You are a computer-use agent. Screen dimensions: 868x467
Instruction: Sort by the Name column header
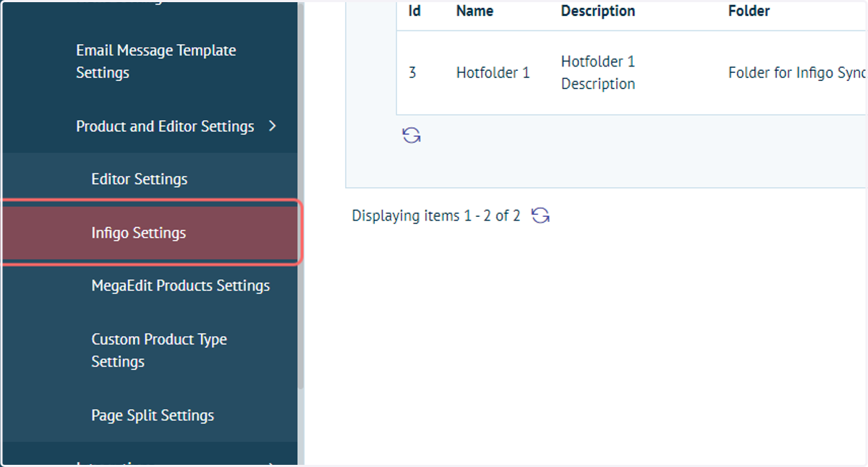pos(475,11)
